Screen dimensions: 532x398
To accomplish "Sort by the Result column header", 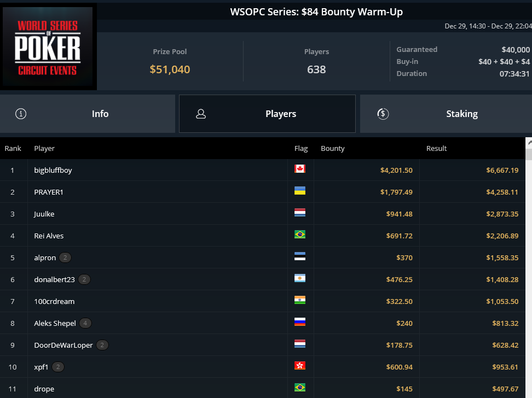I will [x=436, y=149].
